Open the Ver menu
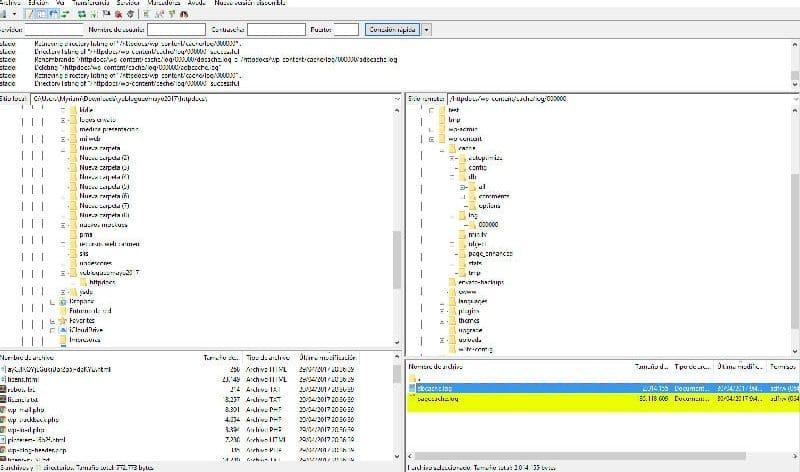 [x=61, y=3]
